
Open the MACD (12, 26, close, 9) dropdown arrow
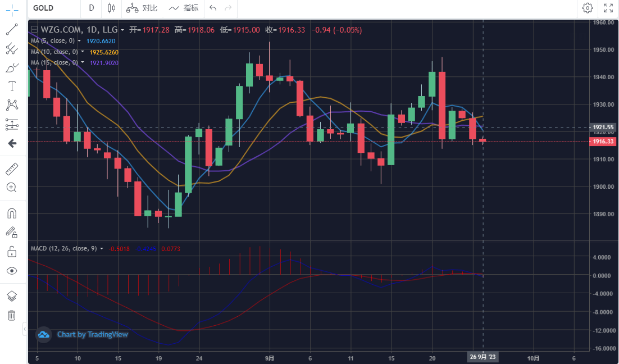coord(102,249)
